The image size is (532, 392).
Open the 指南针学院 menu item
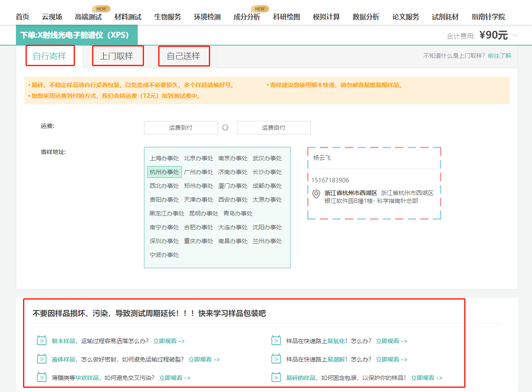tap(488, 17)
